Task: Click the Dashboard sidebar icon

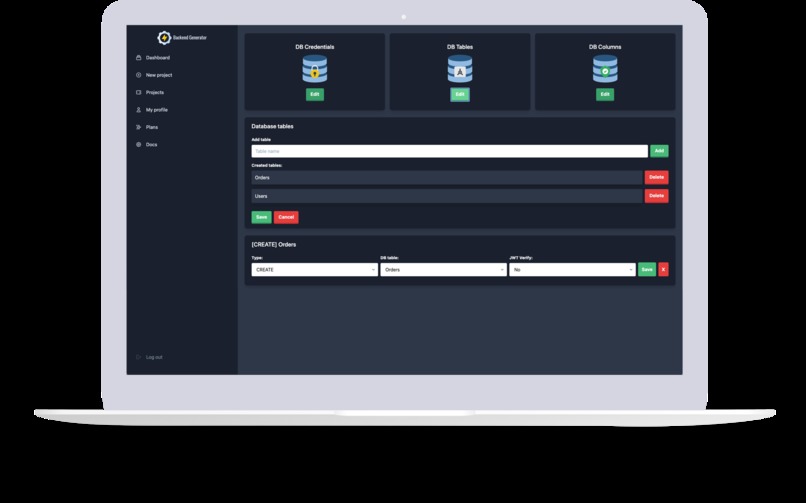Action: [138, 58]
